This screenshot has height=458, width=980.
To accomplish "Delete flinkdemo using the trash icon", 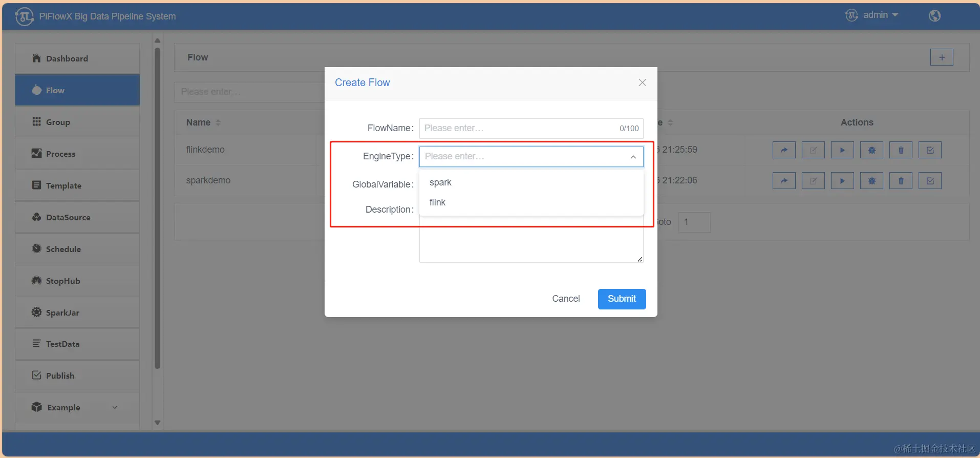I will (901, 150).
